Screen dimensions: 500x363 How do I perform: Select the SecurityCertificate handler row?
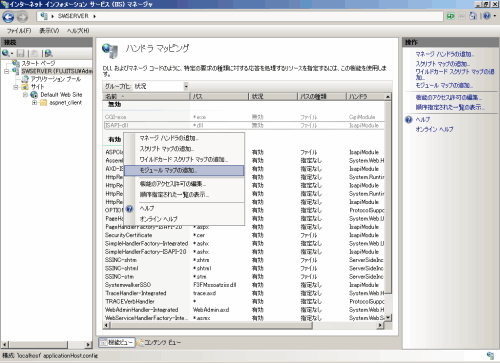[x=245, y=235]
